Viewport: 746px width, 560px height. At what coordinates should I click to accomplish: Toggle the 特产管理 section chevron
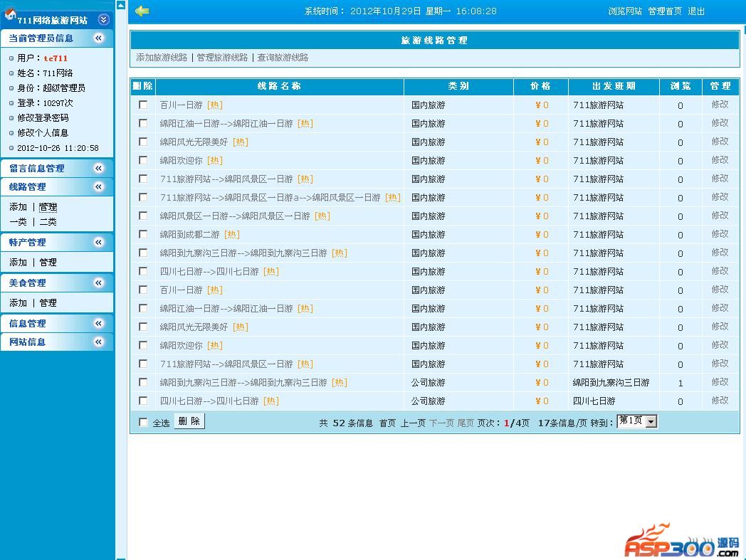click(x=98, y=242)
